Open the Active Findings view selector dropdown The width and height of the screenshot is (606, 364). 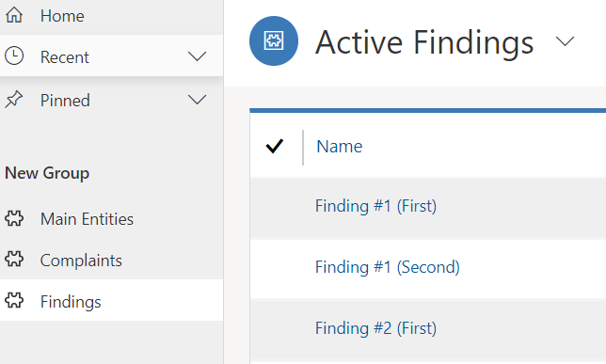[x=565, y=41]
